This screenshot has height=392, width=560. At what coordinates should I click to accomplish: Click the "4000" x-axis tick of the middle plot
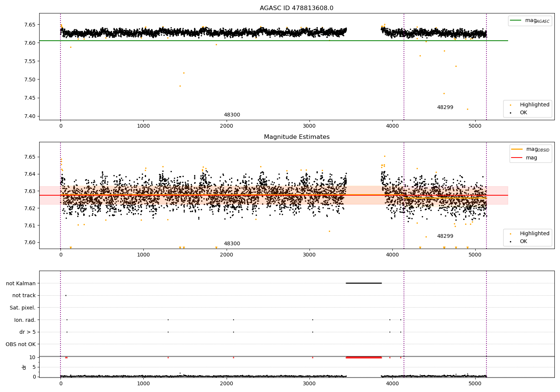(x=392, y=255)
